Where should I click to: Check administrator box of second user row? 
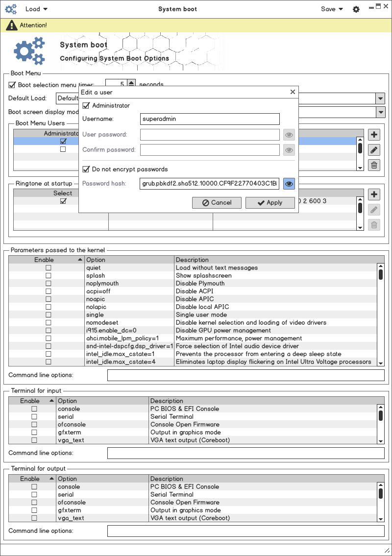[x=63, y=149]
